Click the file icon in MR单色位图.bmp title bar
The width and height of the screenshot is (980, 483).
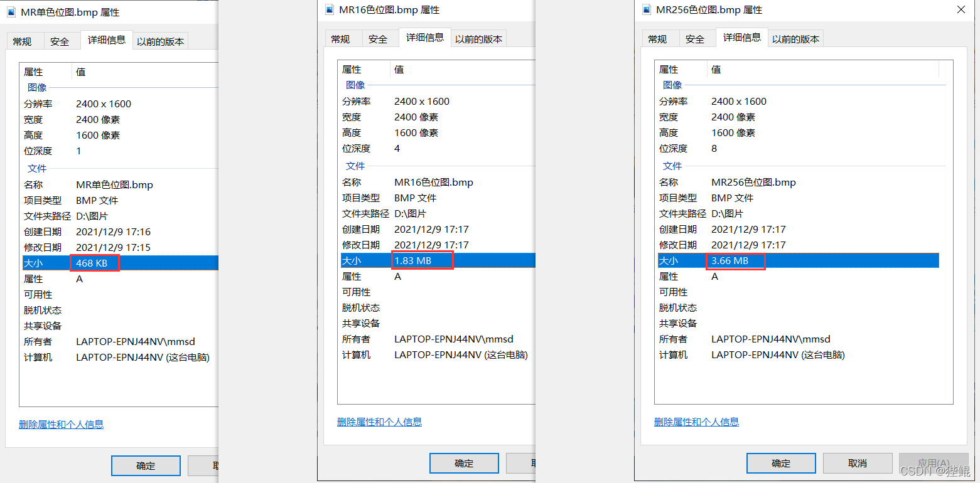pyautogui.click(x=13, y=12)
